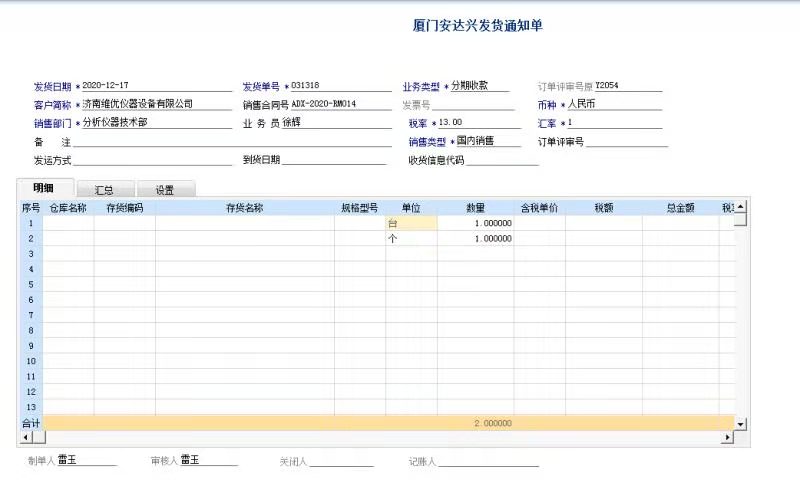
Task: Click the 到货日期 input field
Action: (334, 160)
